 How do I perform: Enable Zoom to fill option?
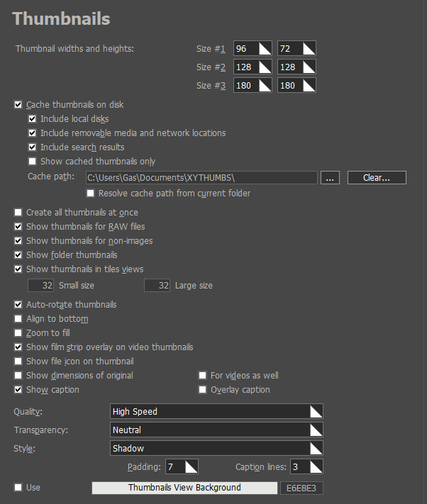coord(18,333)
